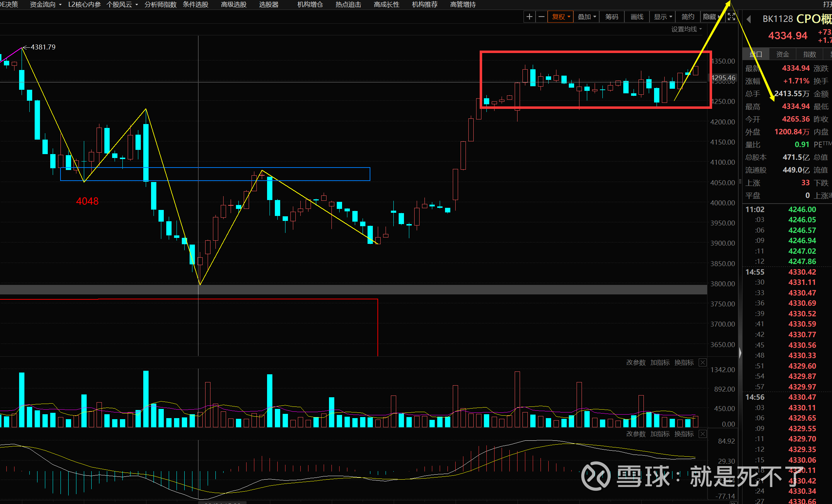Open the 显示 display dropdown

pos(663,17)
